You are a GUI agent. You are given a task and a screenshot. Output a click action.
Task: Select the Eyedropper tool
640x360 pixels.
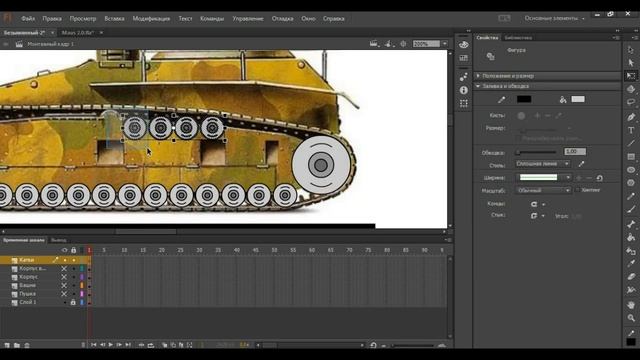(x=631, y=264)
